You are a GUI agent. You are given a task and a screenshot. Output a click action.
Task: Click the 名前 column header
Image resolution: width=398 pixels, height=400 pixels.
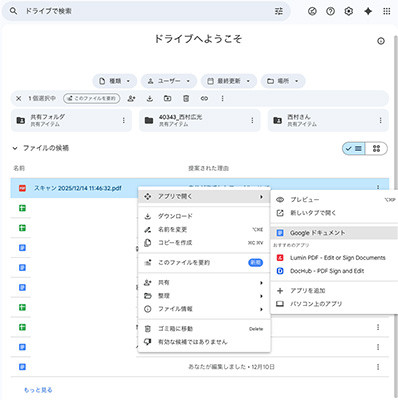[x=19, y=168]
